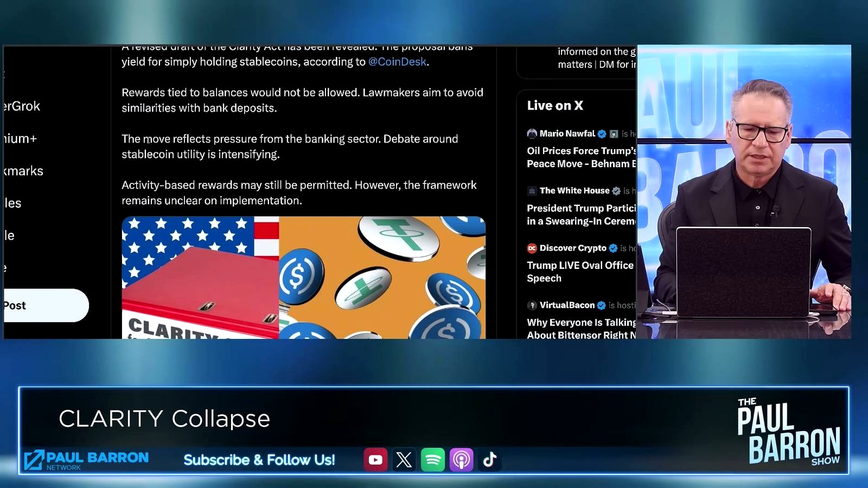The width and height of the screenshot is (868, 488).
Task: Click the 'Rewards tied to balances' paragraph
Action: (302, 100)
